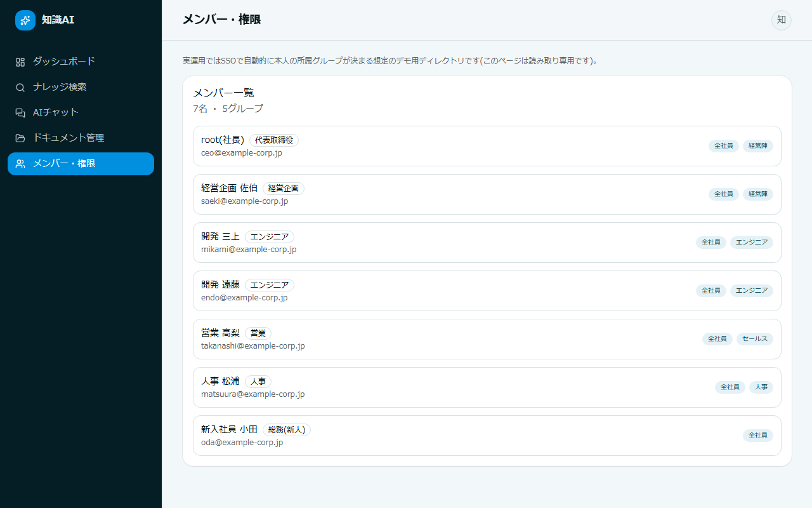Click 全社員 tag on 高梨 row

[717, 339]
